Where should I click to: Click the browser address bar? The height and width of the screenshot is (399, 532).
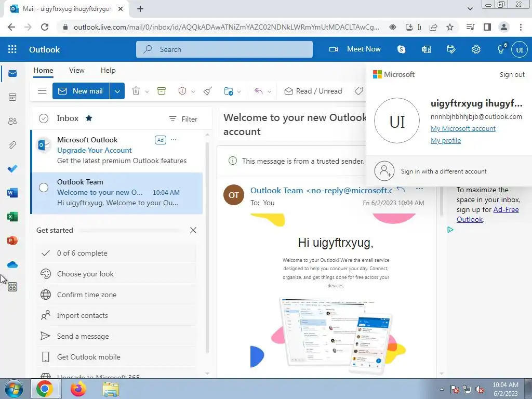[x=227, y=27]
